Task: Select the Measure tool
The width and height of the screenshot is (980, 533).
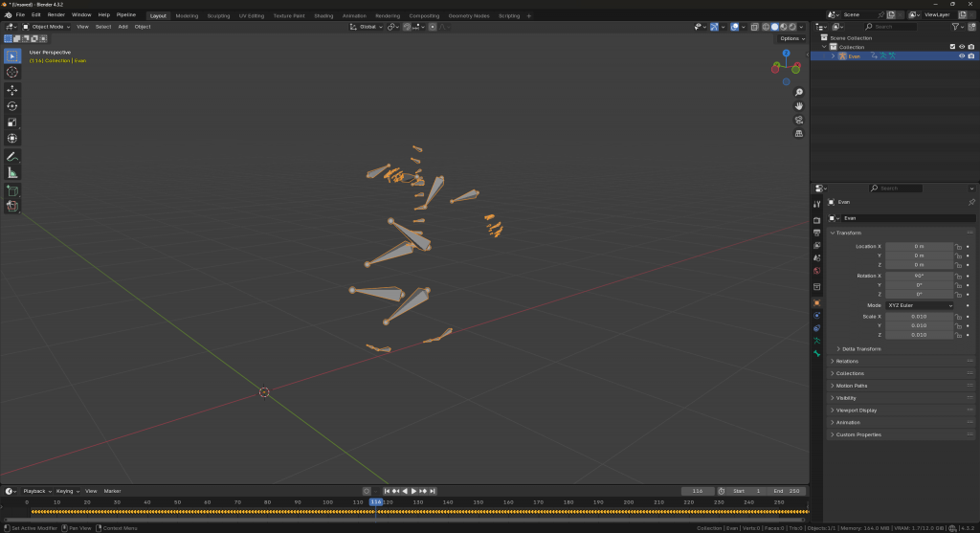Action: pos(11,173)
